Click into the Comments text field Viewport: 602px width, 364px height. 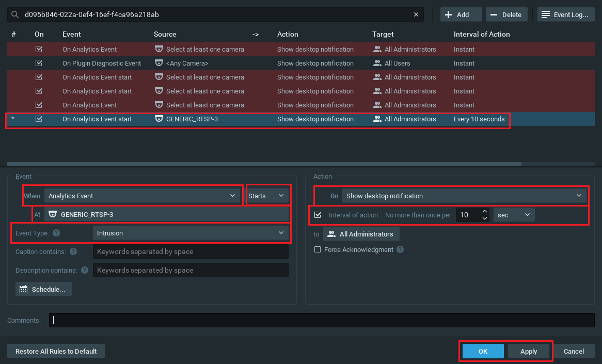pos(321,320)
